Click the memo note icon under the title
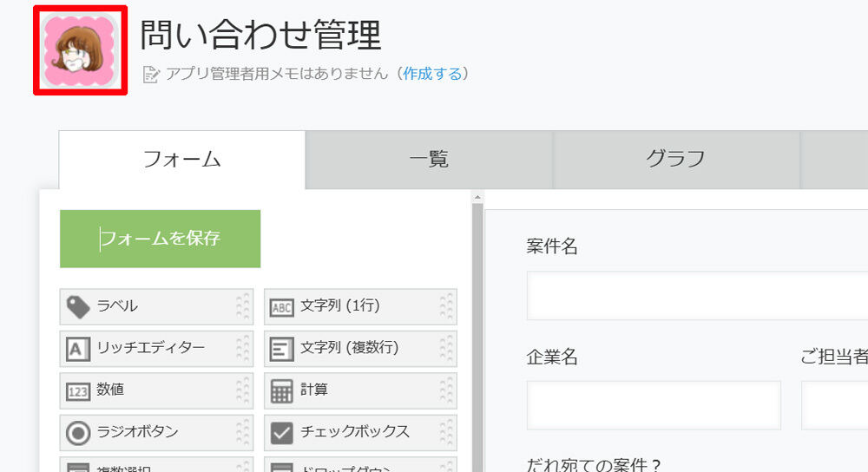Image resolution: width=868 pixels, height=472 pixels. click(x=151, y=74)
